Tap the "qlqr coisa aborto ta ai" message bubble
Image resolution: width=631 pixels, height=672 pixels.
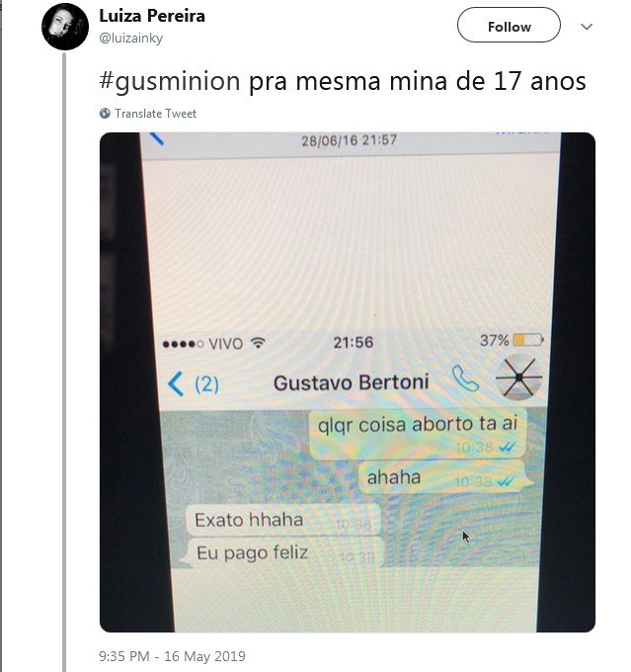pos(418,434)
